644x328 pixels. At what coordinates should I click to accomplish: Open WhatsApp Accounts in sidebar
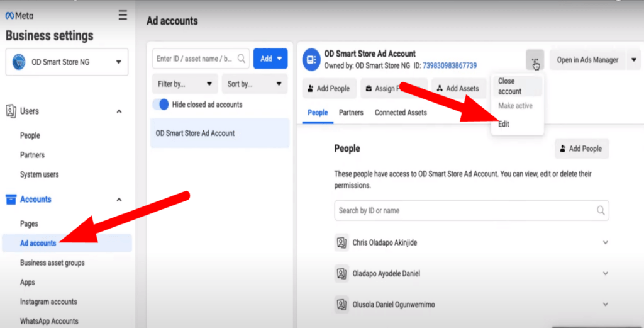[49, 322]
